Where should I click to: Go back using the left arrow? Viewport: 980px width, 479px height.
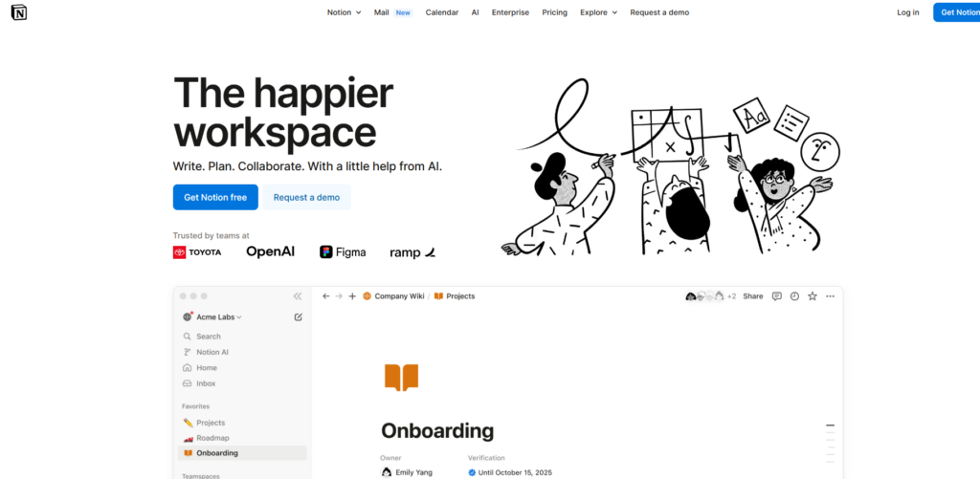[x=325, y=296]
